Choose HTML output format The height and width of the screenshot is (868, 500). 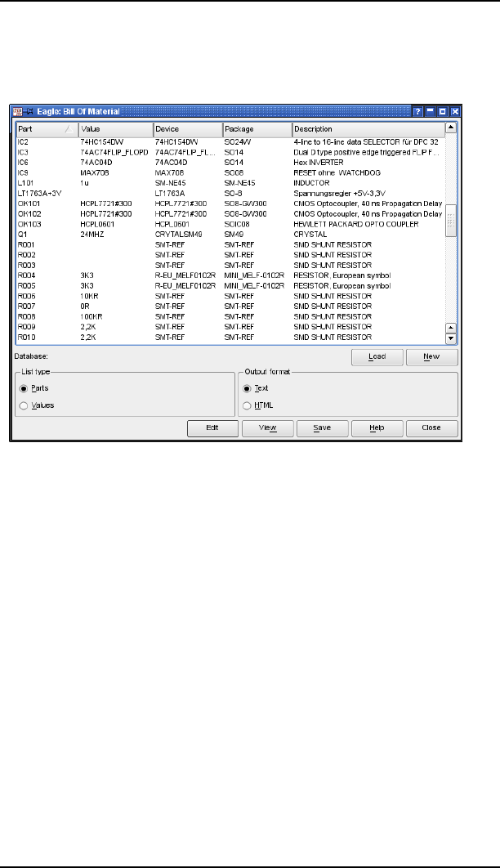pyautogui.click(x=247, y=405)
